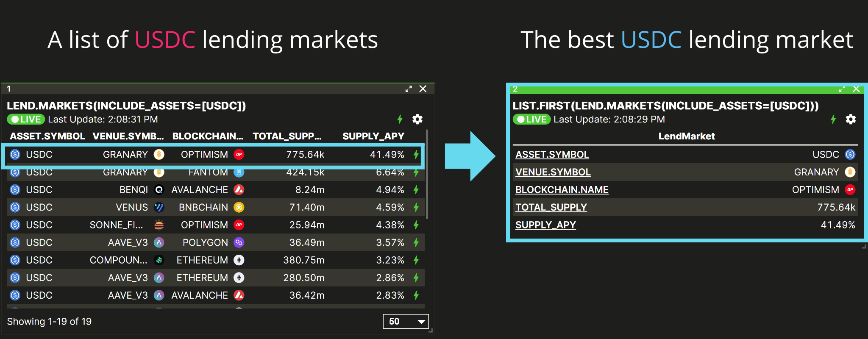Click the Granary icon in panel 2

pos(850,172)
